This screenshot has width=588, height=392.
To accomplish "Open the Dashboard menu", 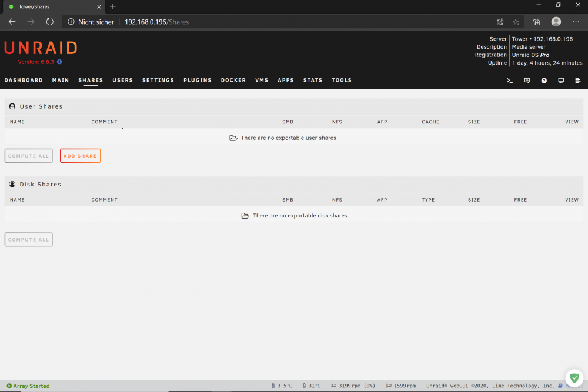I will click(x=24, y=80).
